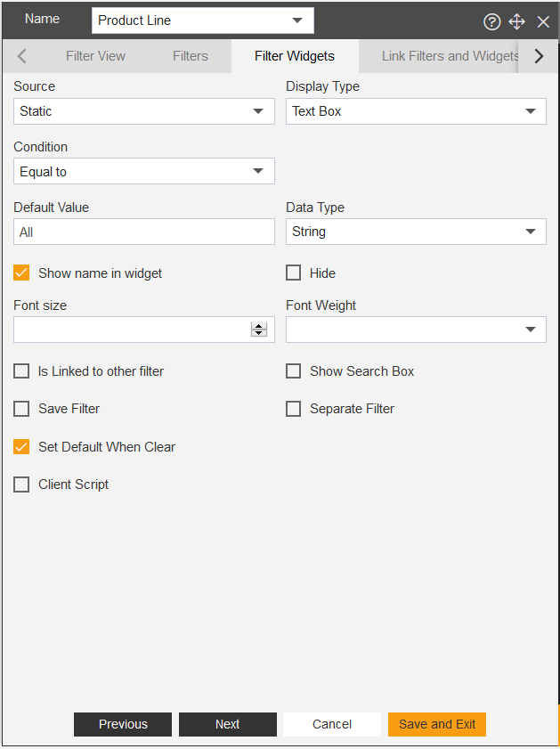Expand the Font Weight dropdown
Viewport: 560px width, 749px height.
point(417,330)
